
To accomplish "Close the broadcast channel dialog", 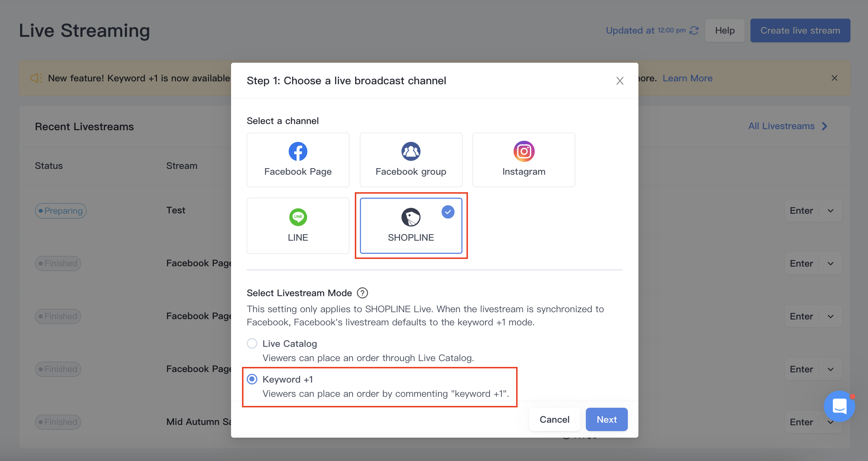I will click(x=620, y=81).
